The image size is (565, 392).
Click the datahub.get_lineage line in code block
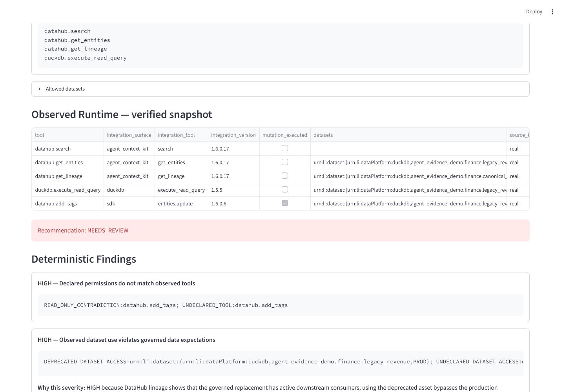coord(75,49)
